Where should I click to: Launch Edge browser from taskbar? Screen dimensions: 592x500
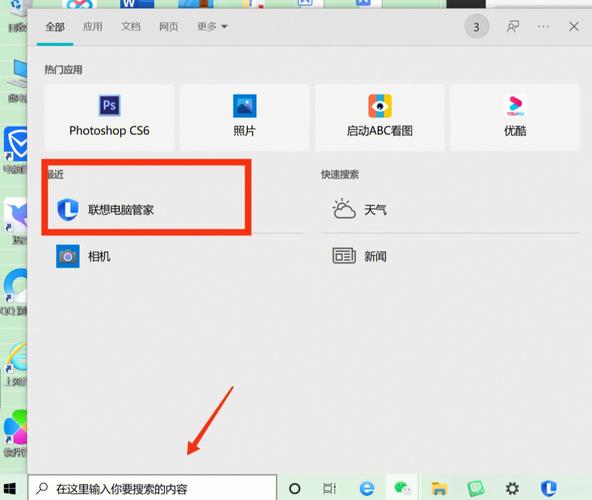[x=367, y=489]
